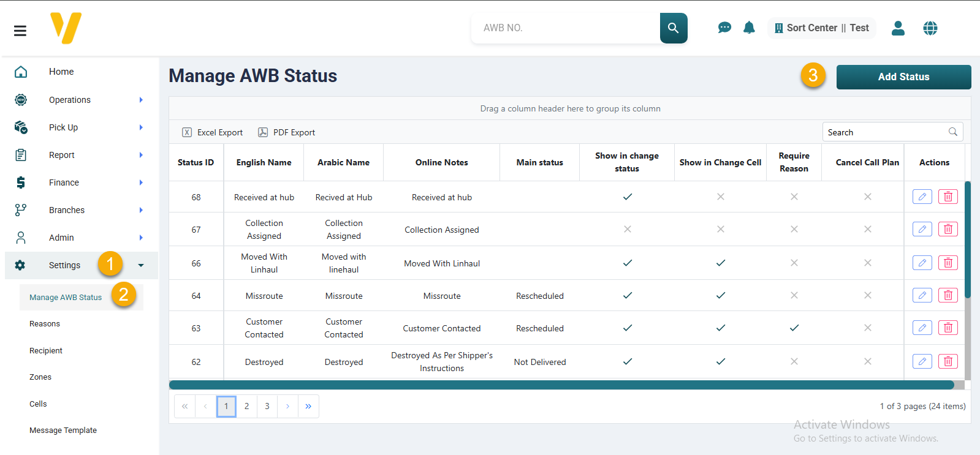Sort by Require Reason column header
Screen dimensions: 980x455
click(x=794, y=162)
